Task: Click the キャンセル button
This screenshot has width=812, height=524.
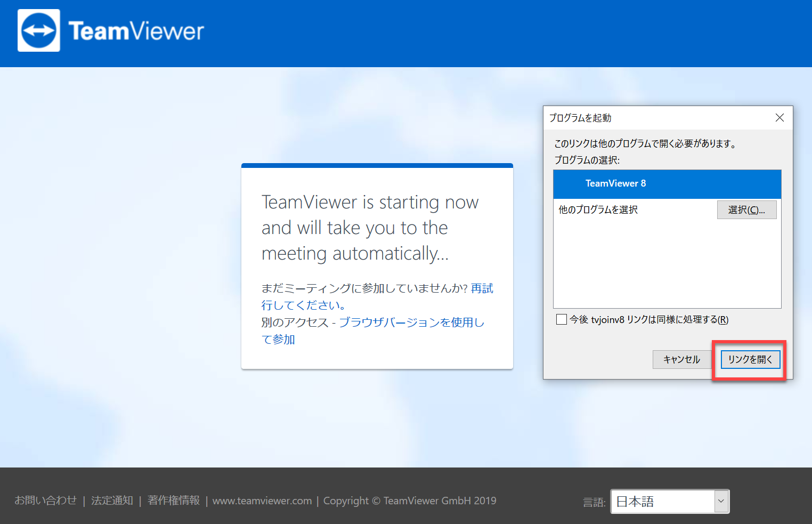Action: tap(681, 359)
